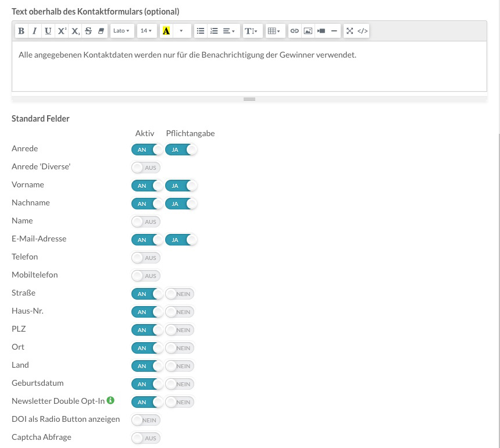
Task: Toggle fullscreen editor mode
Action: click(x=350, y=31)
